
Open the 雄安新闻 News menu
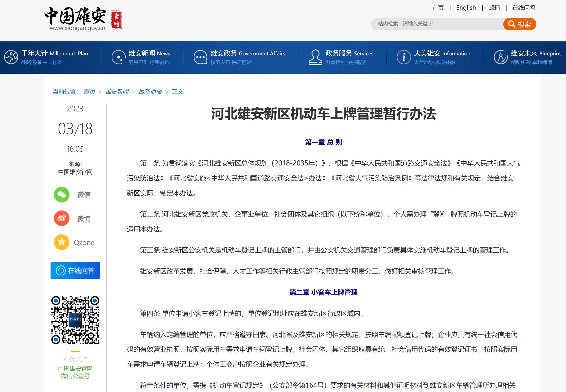click(149, 53)
